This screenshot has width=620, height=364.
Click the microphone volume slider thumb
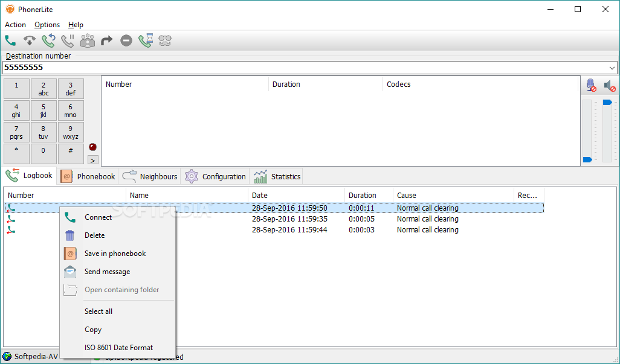point(587,159)
